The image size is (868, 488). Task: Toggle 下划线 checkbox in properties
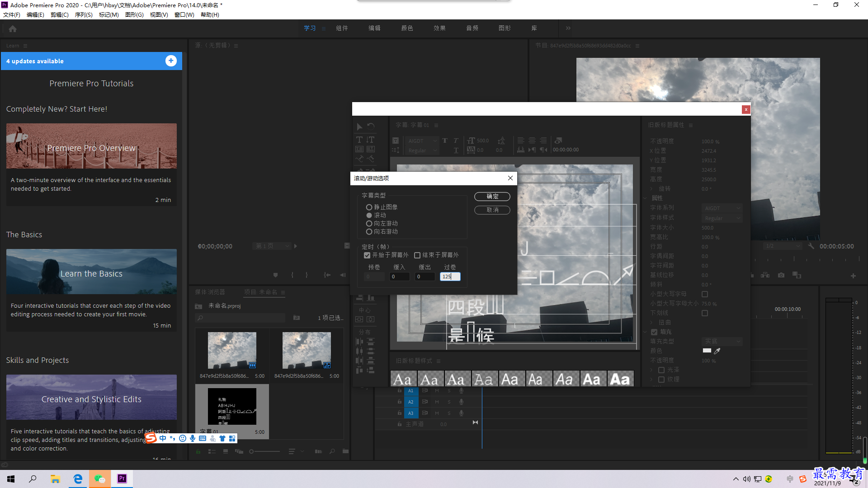705,313
